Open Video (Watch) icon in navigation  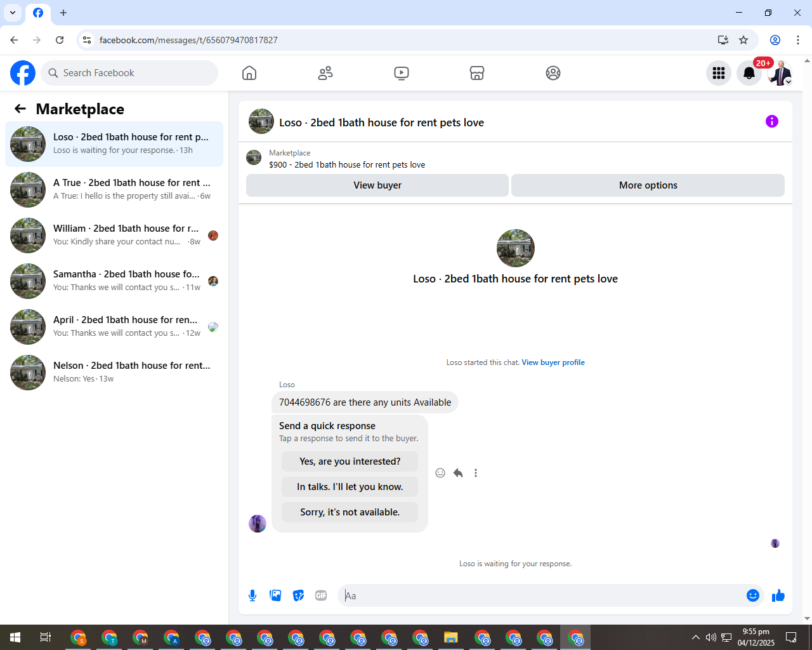pyautogui.click(x=402, y=73)
